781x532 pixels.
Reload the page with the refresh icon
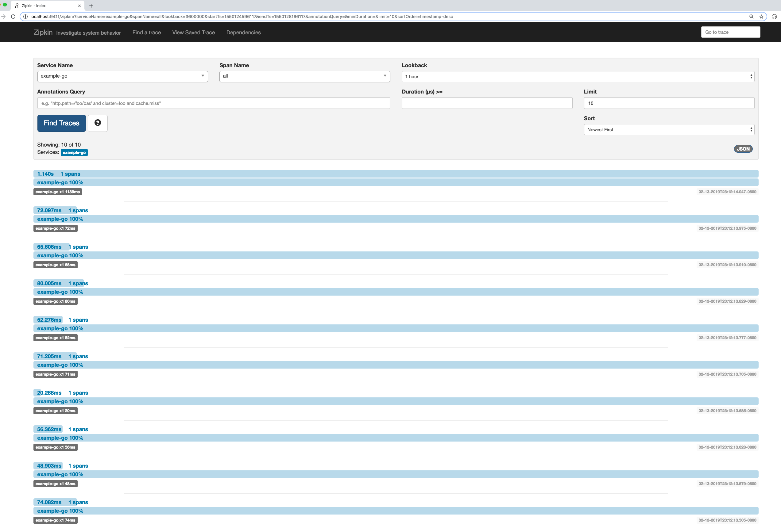pyautogui.click(x=13, y=17)
